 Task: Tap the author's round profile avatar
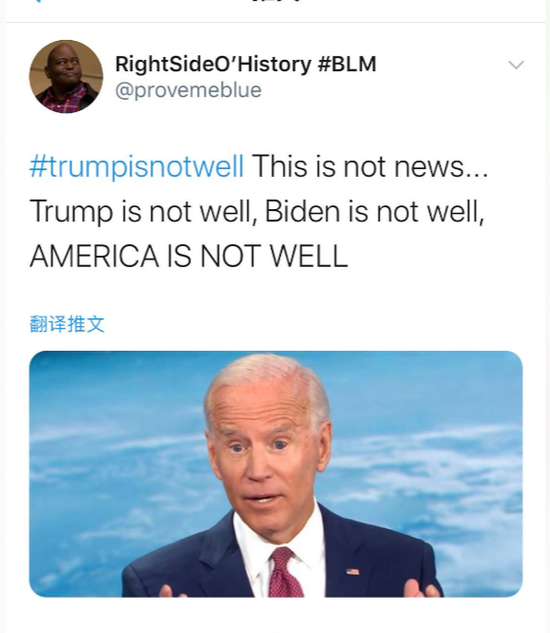click(x=66, y=76)
